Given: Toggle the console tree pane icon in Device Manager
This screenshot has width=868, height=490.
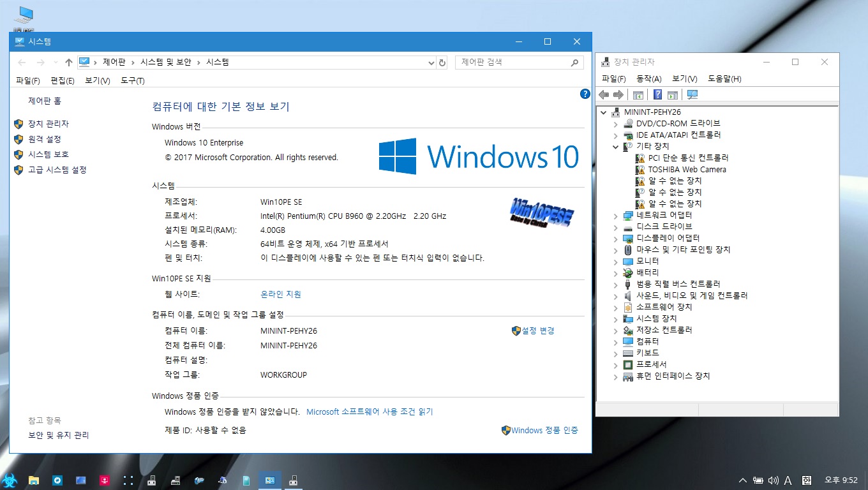Looking at the screenshot, I should (x=638, y=95).
